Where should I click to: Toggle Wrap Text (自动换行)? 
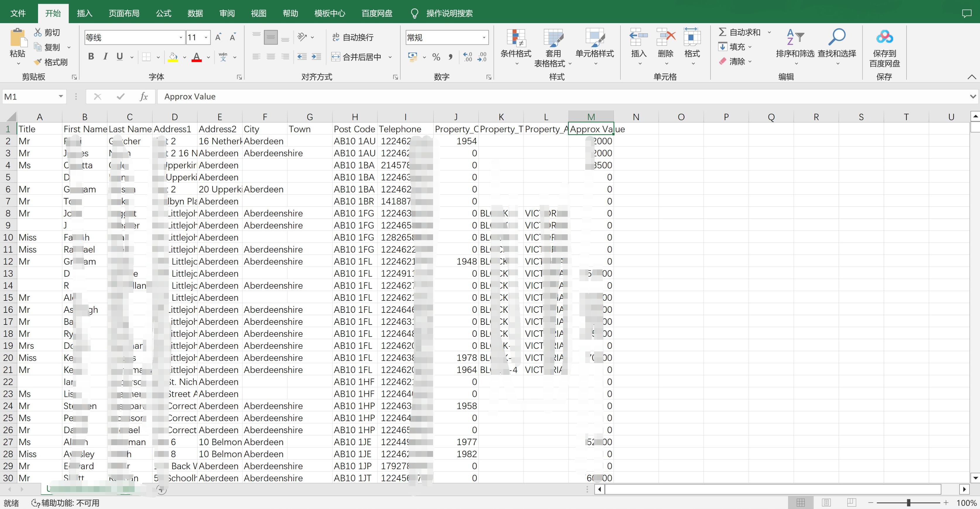click(353, 37)
